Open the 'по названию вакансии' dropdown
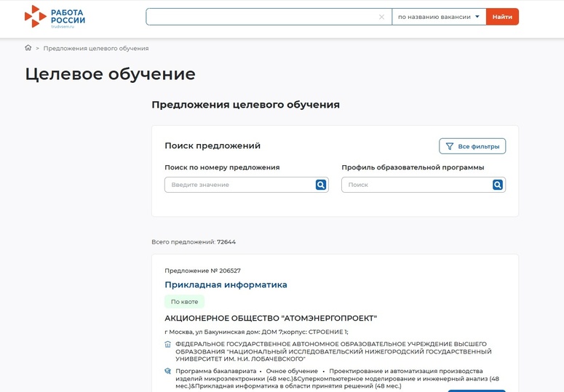Screen dimensions: 564x392 pos(439,17)
